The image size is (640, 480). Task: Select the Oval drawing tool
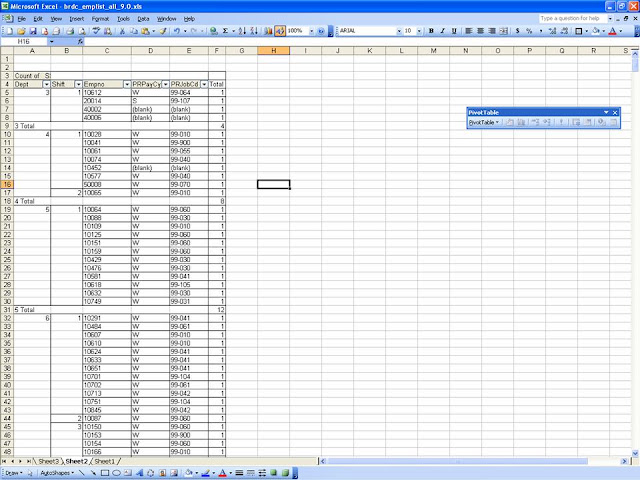(x=116, y=473)
